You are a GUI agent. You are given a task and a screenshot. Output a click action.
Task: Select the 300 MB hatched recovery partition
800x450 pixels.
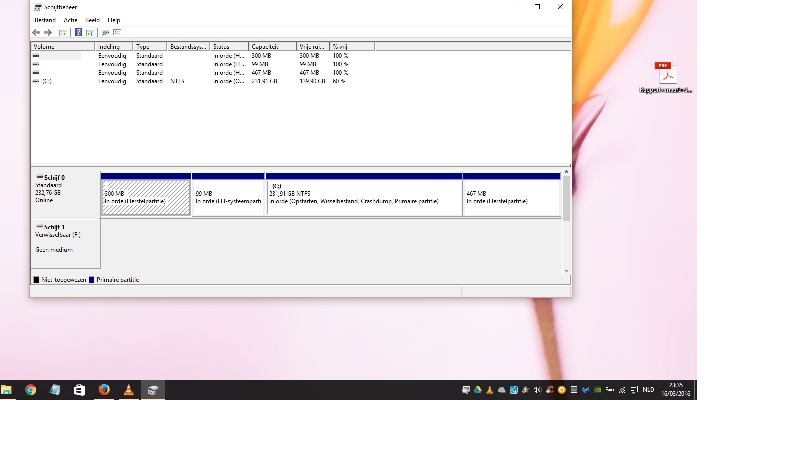point(145,197)
